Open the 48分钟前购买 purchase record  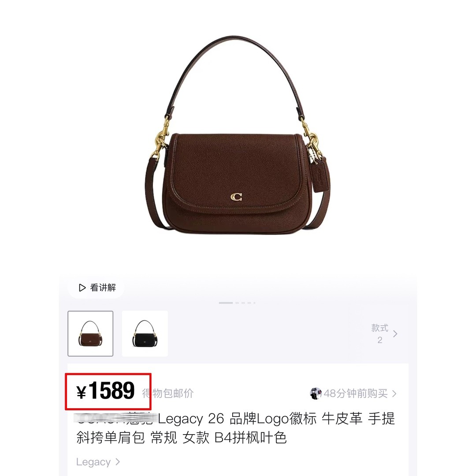pyautogui.click(x=356, y=394)
